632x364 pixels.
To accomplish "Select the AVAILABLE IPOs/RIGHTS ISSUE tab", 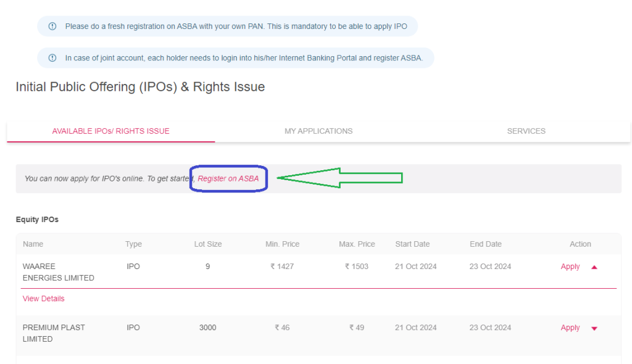I will [110, 131].
